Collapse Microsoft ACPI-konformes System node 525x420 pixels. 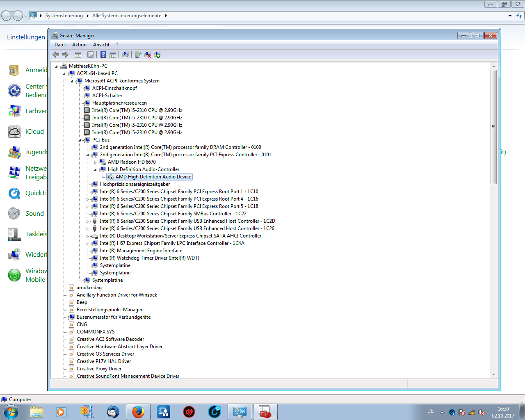coord(72,81)
